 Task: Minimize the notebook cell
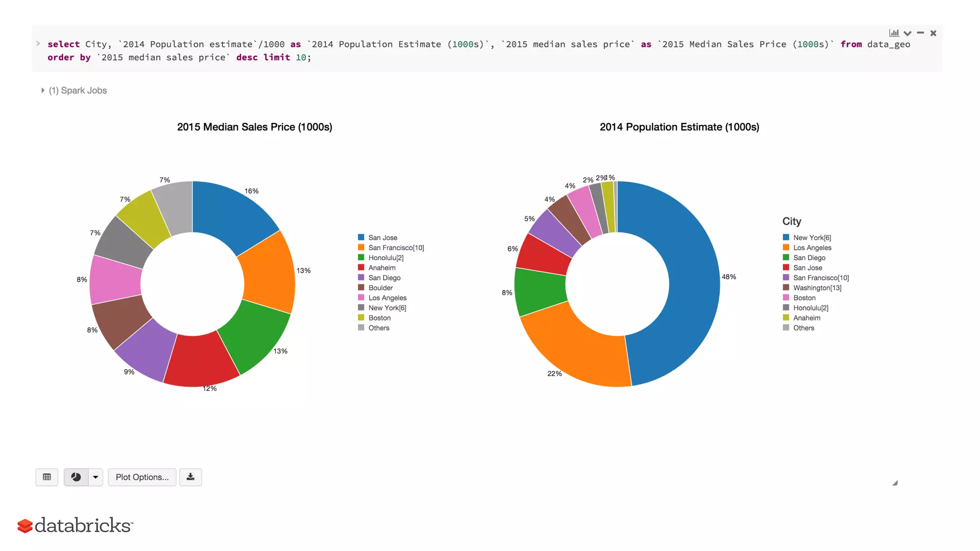[x=920, y=33]
